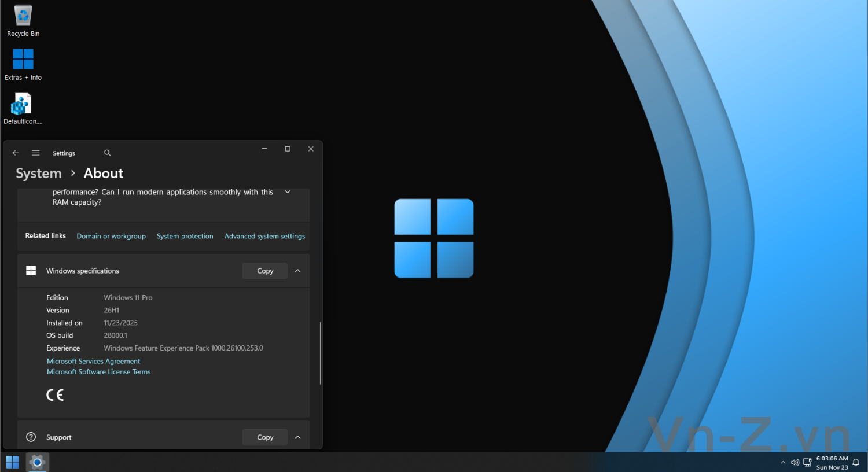This screenshot has height=472, width=868.
Task: Open the Start menu from taskbar
Action: pos(12,462)
